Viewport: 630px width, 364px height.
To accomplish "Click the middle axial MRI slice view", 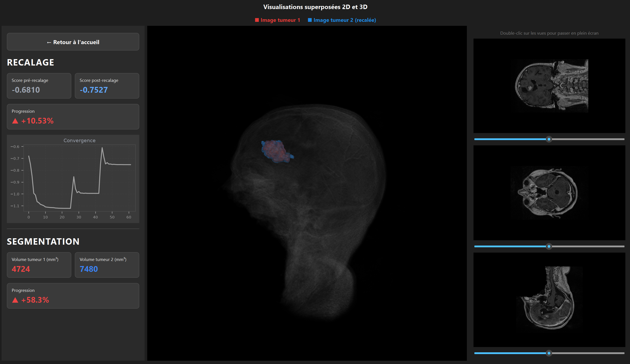I will (549, 193).
